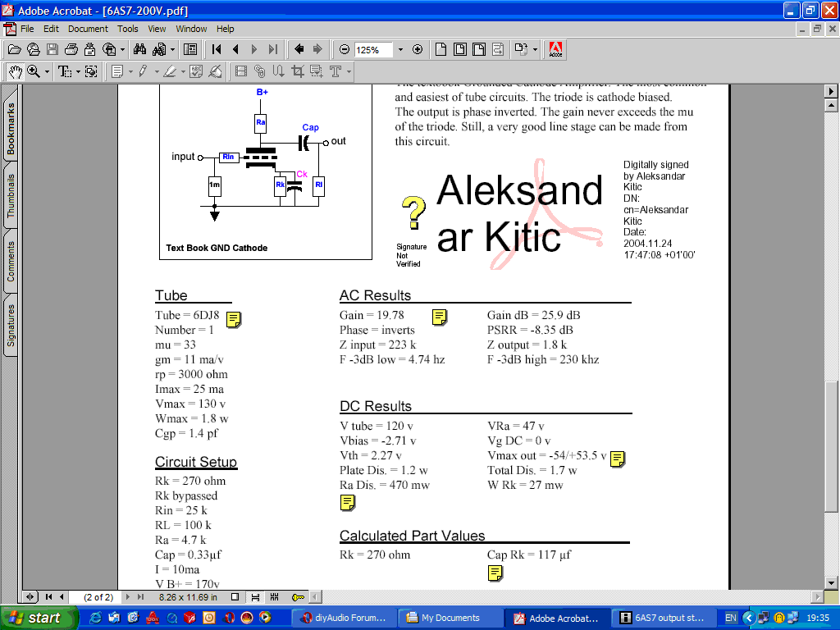Image resolution: width=840 pixels, height=630 pixels.
Task: Open the Tools menu
Action: [x=127, y=29]
